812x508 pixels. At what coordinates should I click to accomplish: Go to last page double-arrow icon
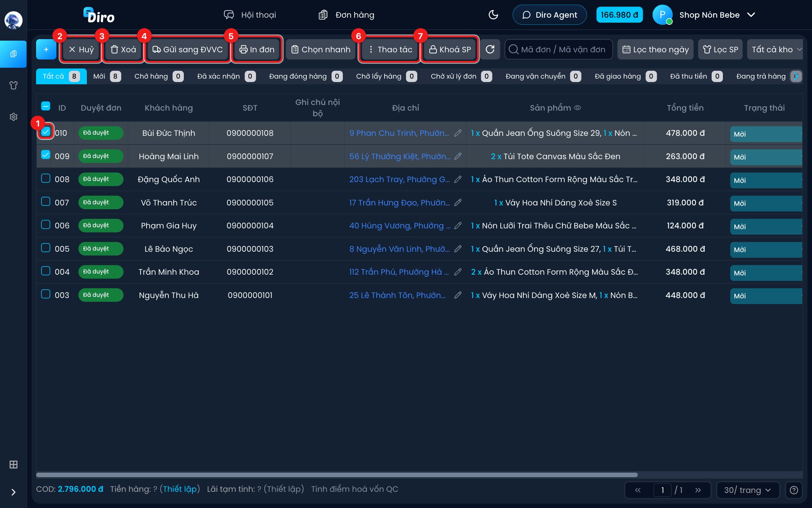click(x=698, y=490)
